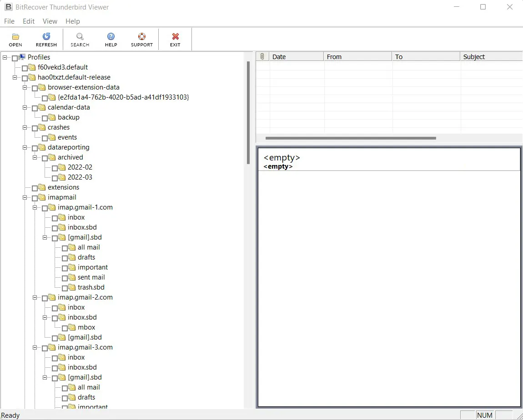Open the File menu
523x420 pixels.
[9, 21]
